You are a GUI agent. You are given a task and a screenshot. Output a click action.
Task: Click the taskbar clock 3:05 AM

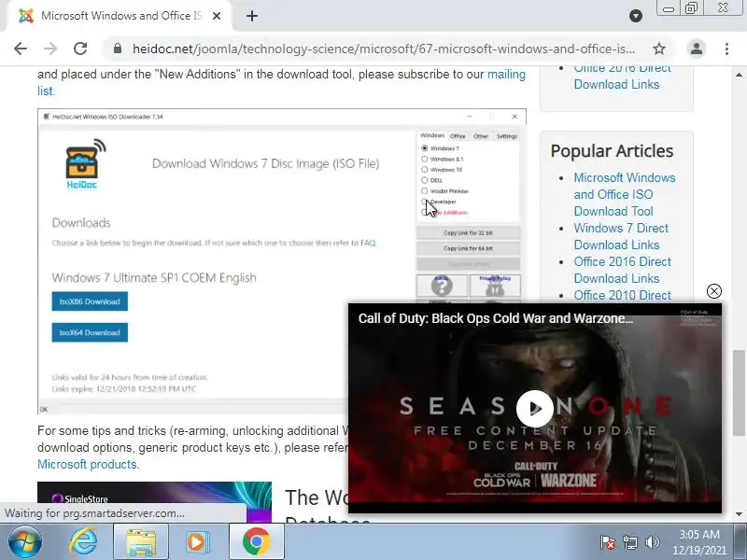point(698,542)
